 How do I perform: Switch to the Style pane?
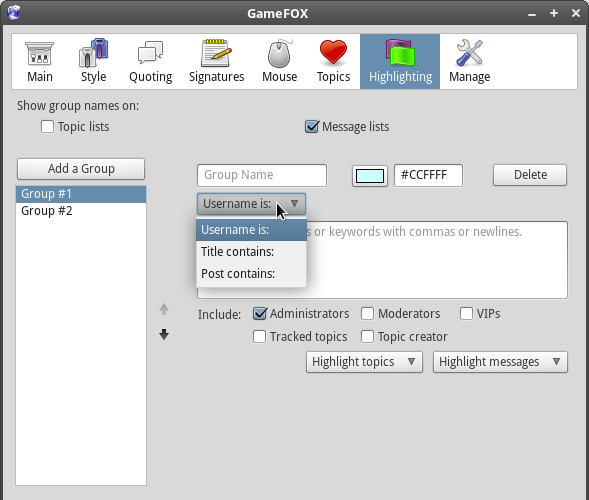[94, 62]
